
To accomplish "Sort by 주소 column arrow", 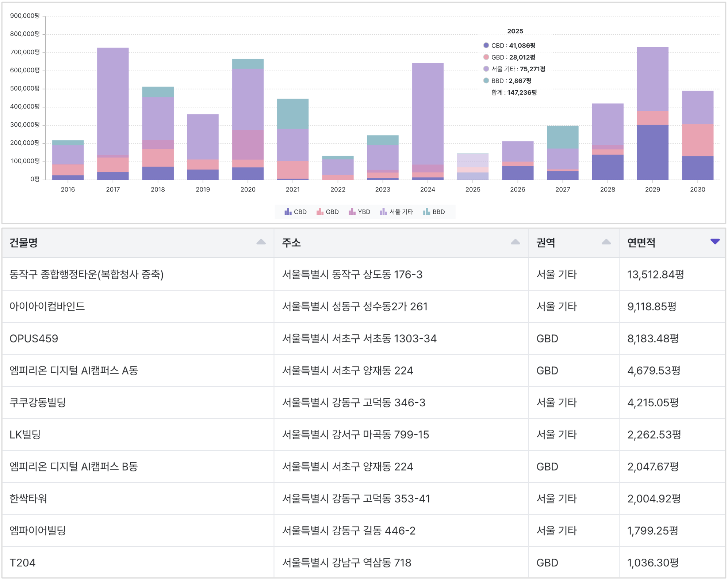I will click(x=515, y=242).
